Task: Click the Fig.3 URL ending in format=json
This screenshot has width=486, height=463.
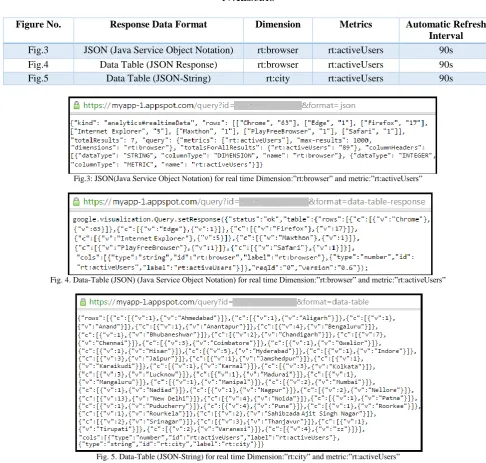Action: (219, 105)
